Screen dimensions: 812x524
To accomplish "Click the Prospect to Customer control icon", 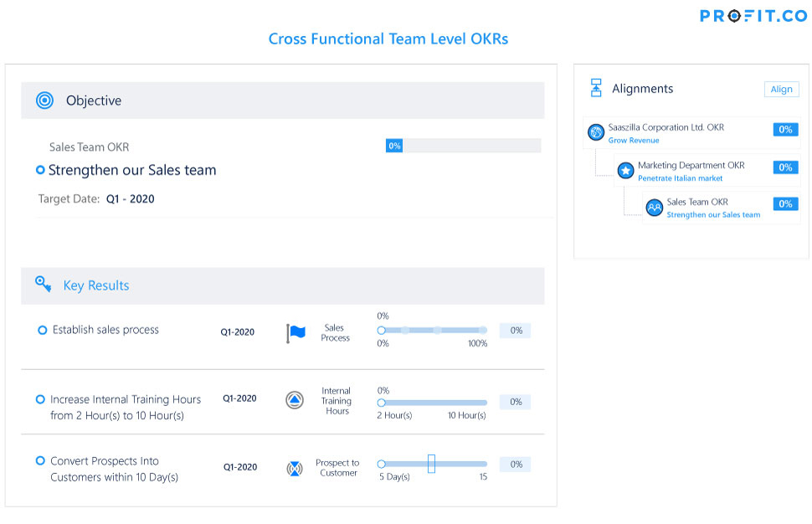I will [295, 469].
